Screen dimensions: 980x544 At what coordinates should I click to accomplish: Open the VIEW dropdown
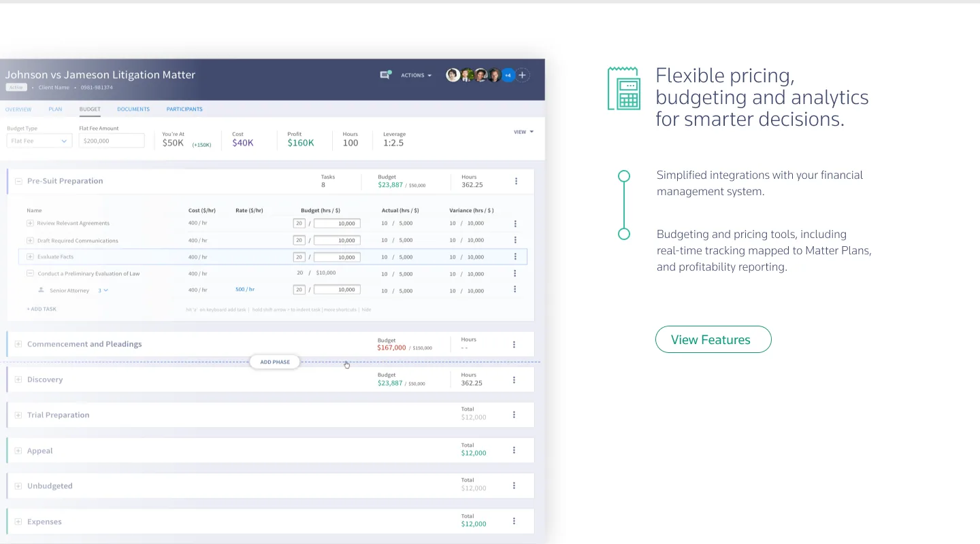click(523, 132)
